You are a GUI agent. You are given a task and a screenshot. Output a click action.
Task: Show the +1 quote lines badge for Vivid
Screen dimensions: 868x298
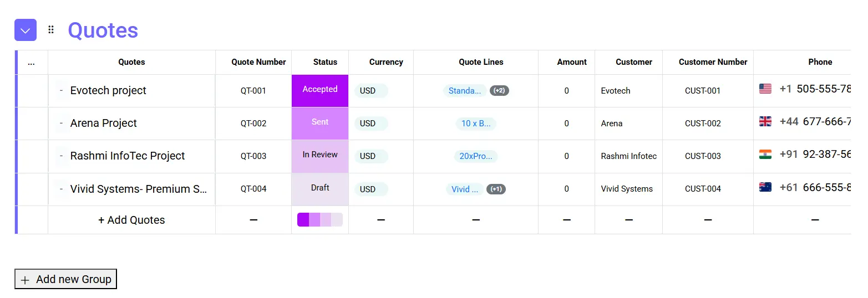point(496,189)
